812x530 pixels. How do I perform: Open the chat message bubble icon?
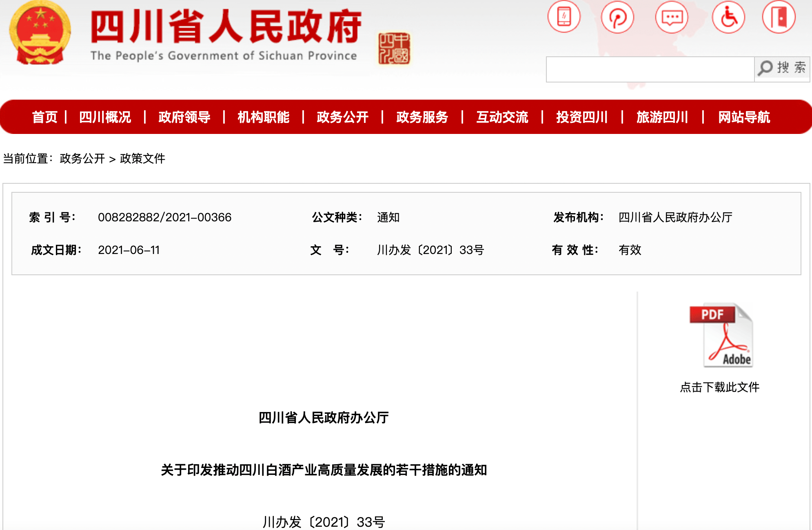672,17
